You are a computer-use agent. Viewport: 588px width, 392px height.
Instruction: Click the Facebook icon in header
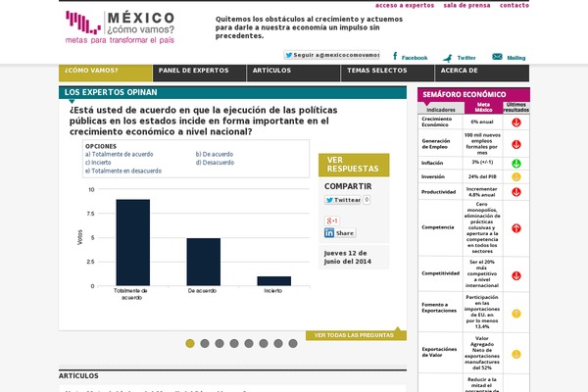395,57
